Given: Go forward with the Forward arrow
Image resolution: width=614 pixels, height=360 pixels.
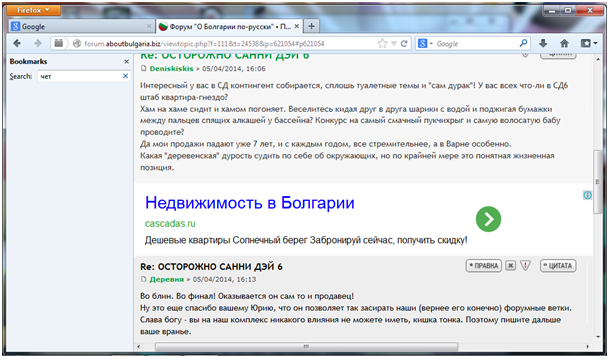Looking at the screenshot, I should [38, 43].
